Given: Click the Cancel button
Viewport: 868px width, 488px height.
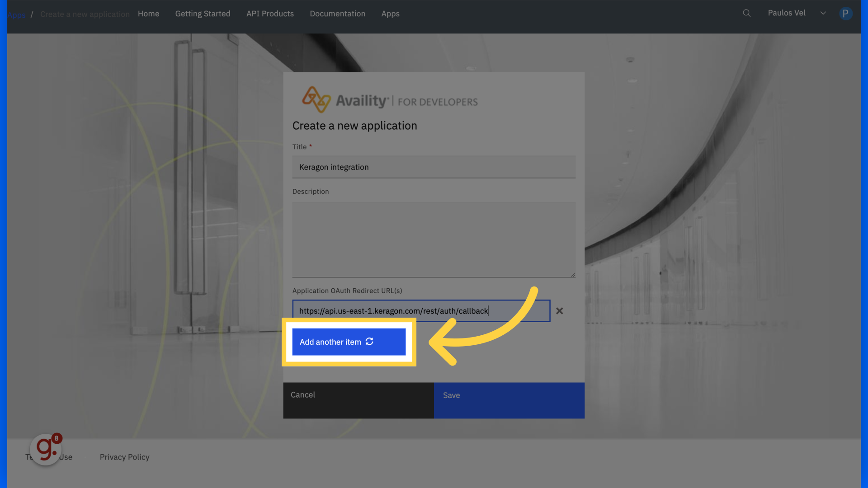Looking at the screenshot, I should (359, 400).
